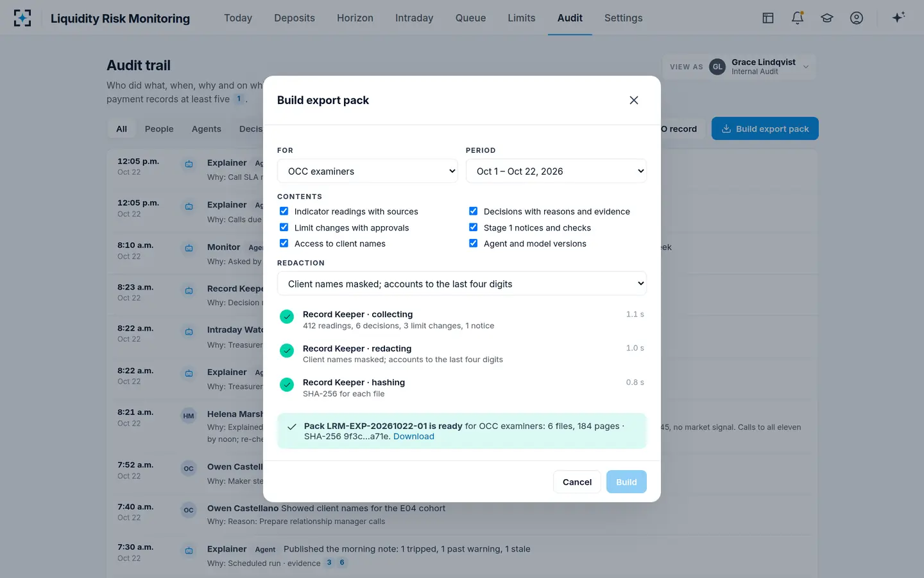The width and height of the screenshot is (924, 578).
Task: Filter audit trail by People
Action: (159, 129)
